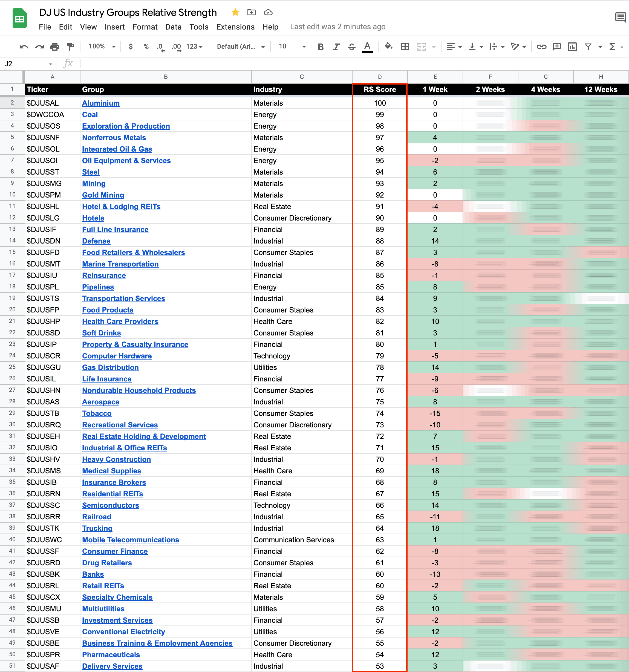Screen dimensions: 629x672
Task: Open the Tools menu
Action: tap(199, 27)
